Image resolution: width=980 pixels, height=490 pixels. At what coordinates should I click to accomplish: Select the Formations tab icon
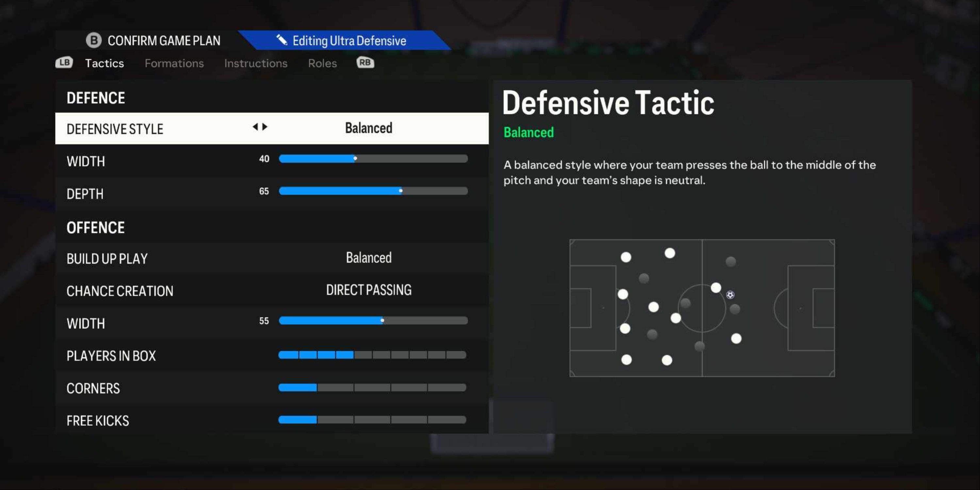tap(174, 62)
